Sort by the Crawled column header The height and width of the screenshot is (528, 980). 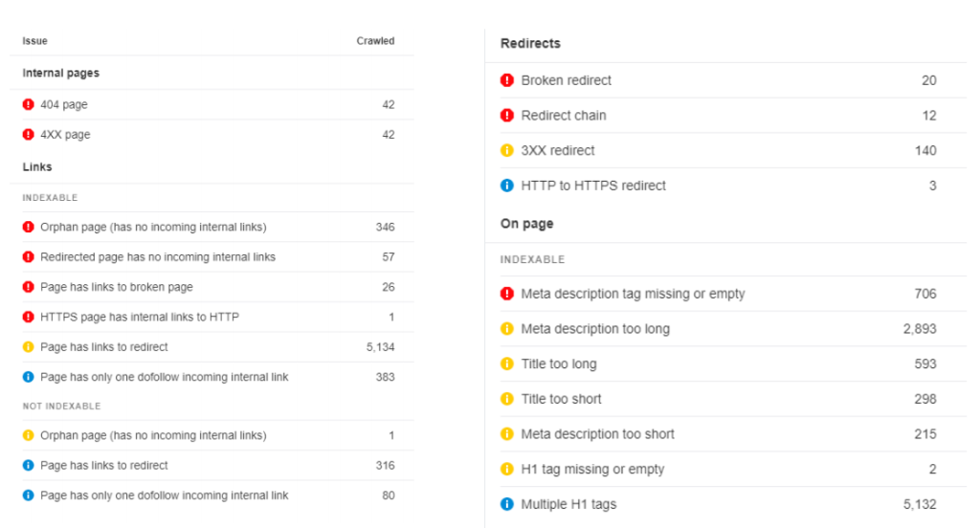tap(375, 41)
